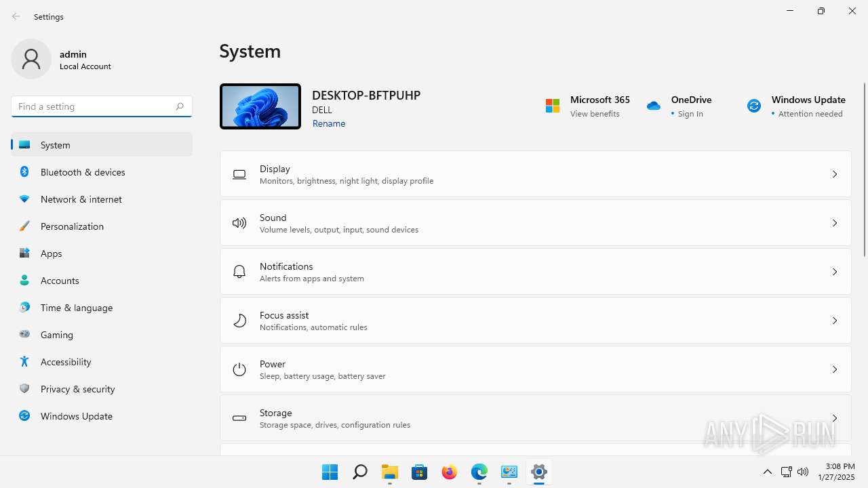The image size is (868, 488).
Task: Open Sound volume levels description text
Action: [x=339, y=230]
